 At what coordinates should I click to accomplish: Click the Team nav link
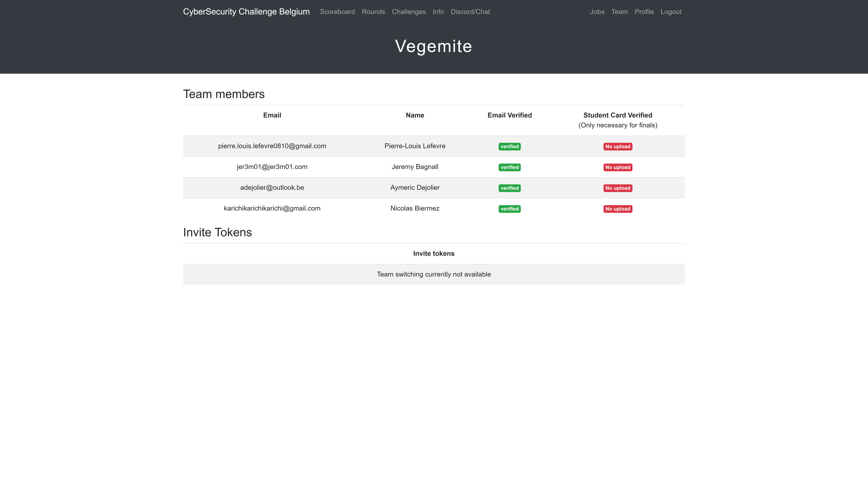pyautogui.click(x=619, y=12)
